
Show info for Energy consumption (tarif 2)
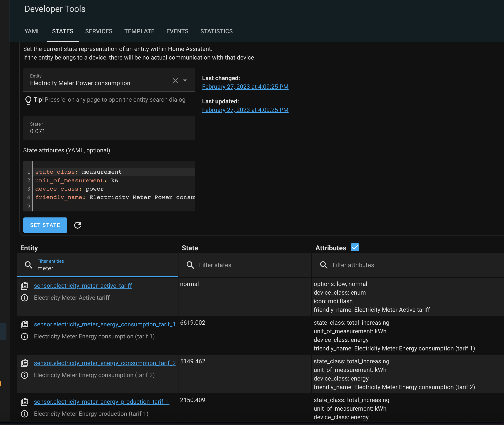pyautogui.click(x=25, y=375)
